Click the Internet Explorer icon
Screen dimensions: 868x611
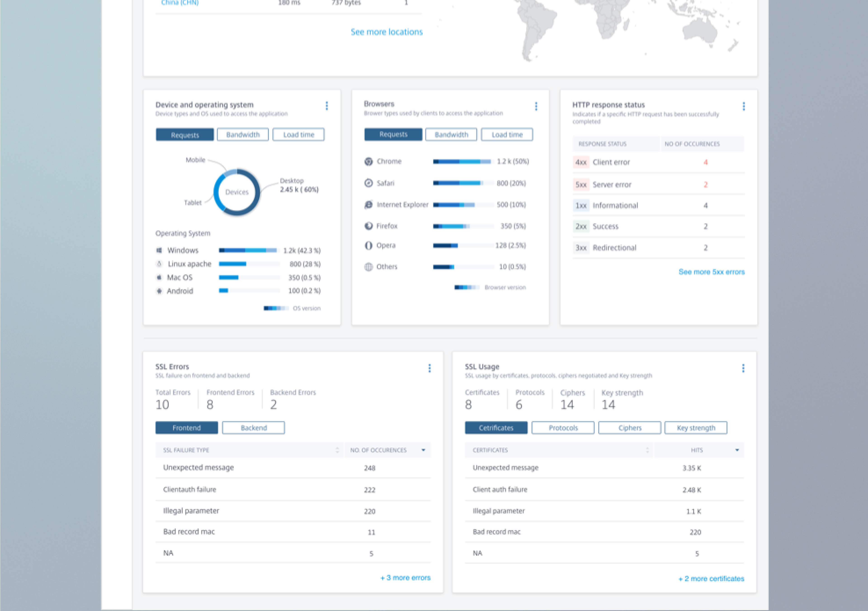pos(369,205)
